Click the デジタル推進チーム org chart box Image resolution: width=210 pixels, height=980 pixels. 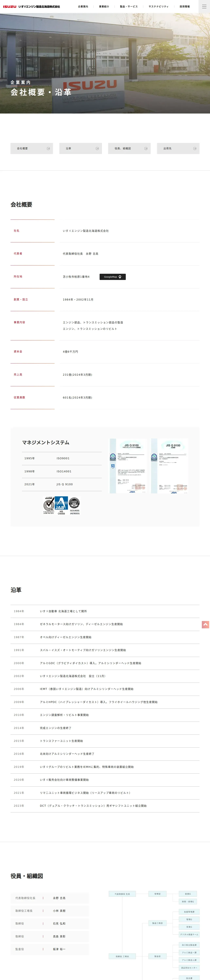pyautogui.click(x=189, y=934)
